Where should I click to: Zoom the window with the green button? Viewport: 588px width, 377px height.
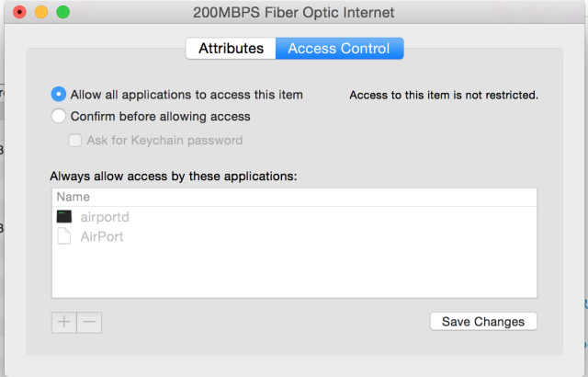[63, 12]
